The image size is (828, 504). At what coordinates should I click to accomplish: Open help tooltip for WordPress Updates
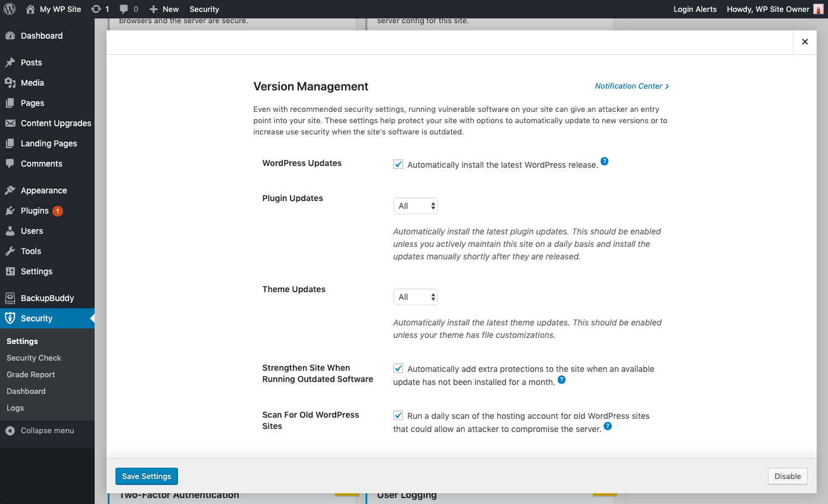pyautogui.click(x=604, y=161)
